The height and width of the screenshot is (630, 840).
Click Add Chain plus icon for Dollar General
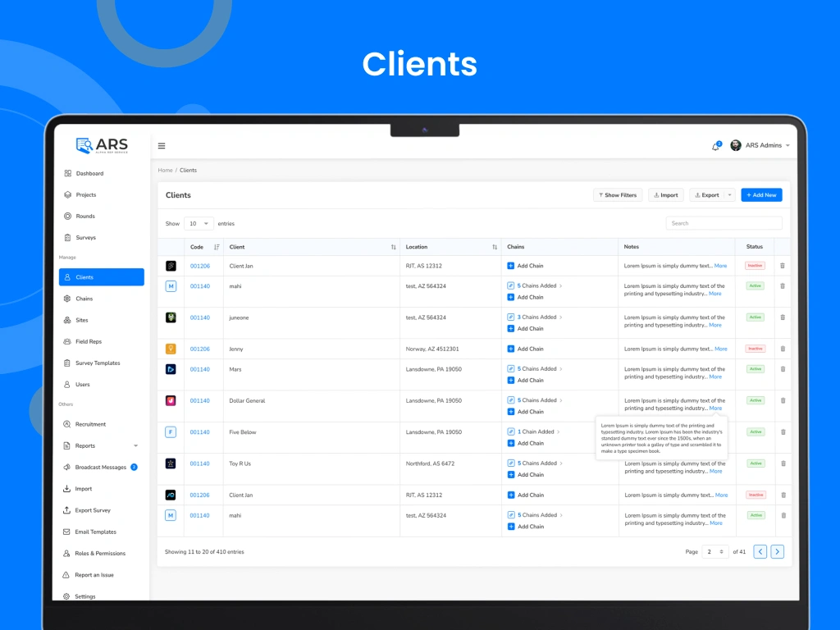tap(511, 412)
